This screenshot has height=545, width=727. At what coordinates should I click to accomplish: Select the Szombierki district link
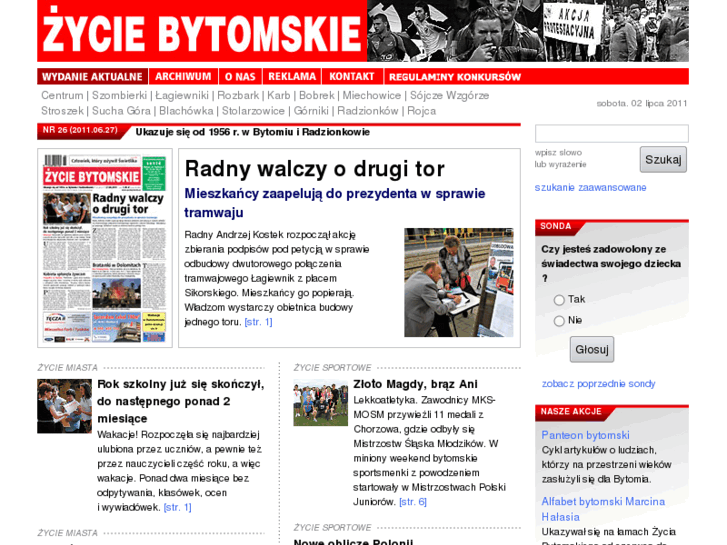pos(119,96)
